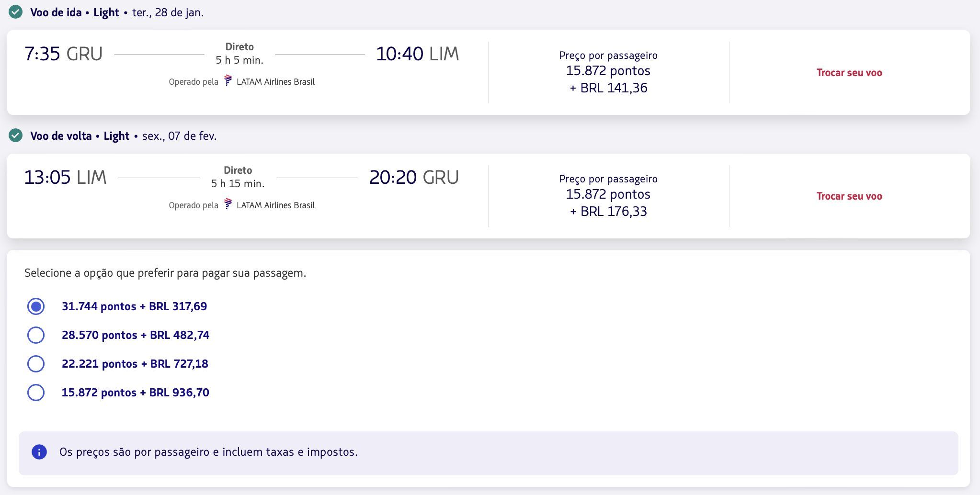Choose the 28.570 pontos + BRL 482,74 option

(x=36, y=335)
